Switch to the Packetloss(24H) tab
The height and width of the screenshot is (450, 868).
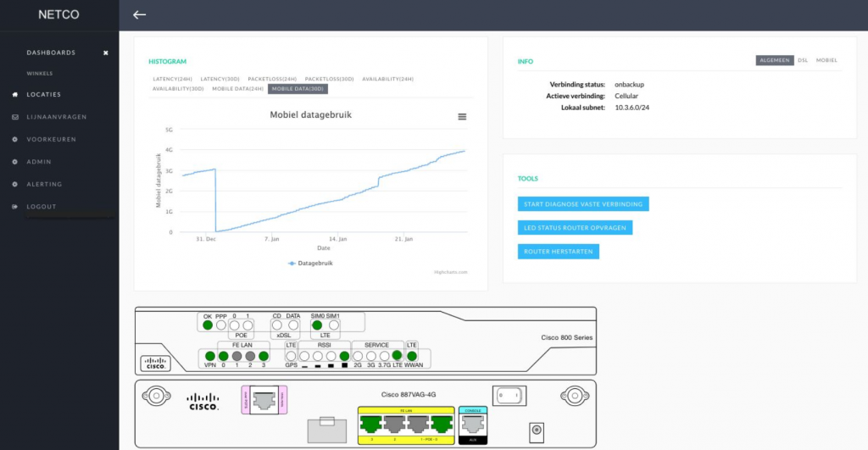[x=272, y=79]
